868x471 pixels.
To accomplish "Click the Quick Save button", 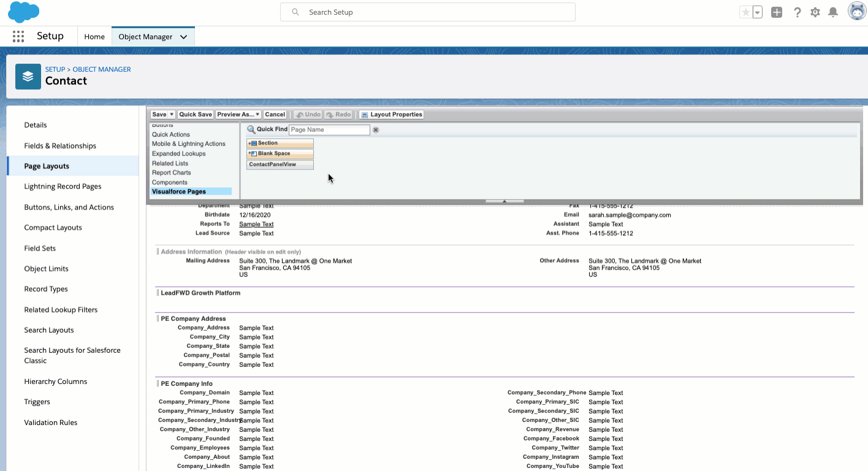I will [196, 115].
